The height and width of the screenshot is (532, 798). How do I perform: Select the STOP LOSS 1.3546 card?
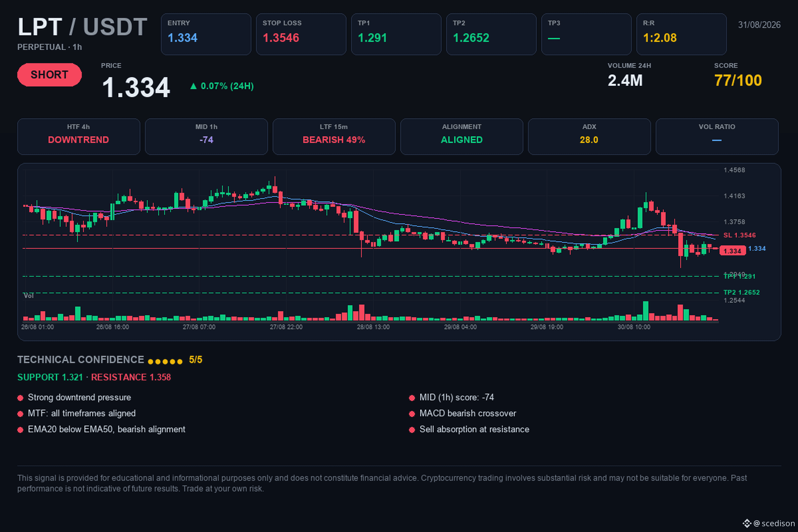click(x=301, y=34)
